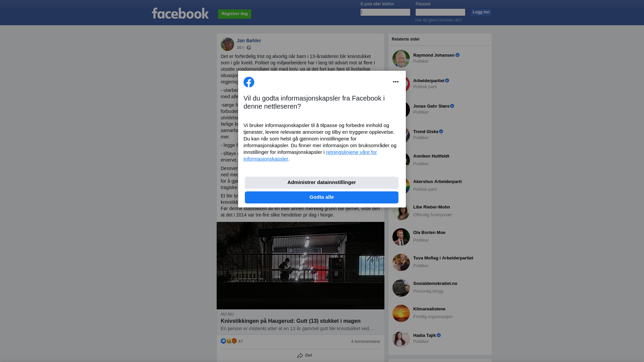Open the cookie policy link in the dialog
This screenshot has width=644, height=362.
pyautogui.click(x=310, y=156)
